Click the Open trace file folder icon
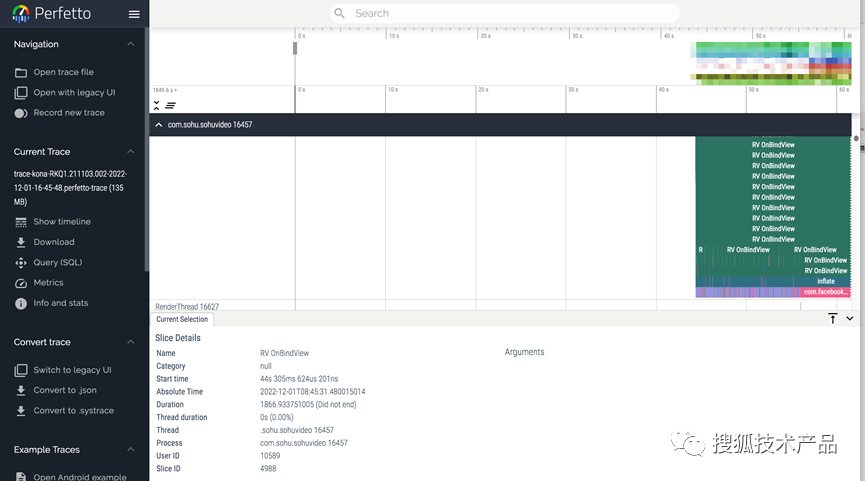Image resolution: width=865 pixels, height=481 pixels. 21,72
